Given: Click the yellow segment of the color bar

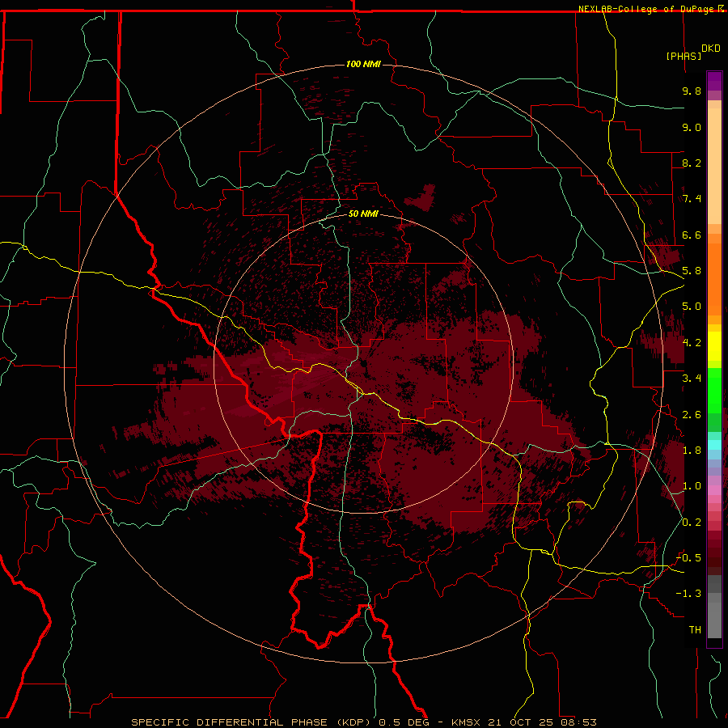Looking at the screenshot, I should click(x=714, y=346).
